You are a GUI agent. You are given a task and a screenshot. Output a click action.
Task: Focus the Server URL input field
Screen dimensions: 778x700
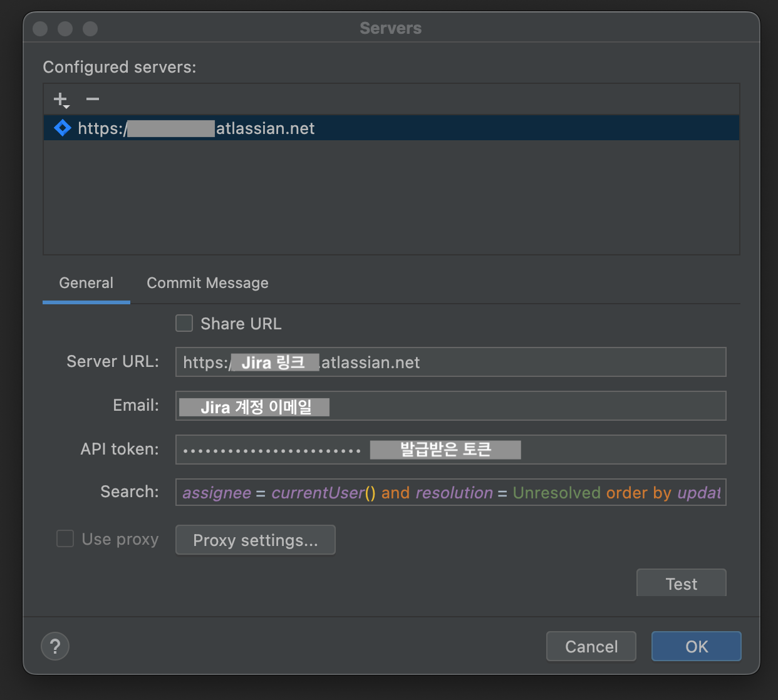451,362
